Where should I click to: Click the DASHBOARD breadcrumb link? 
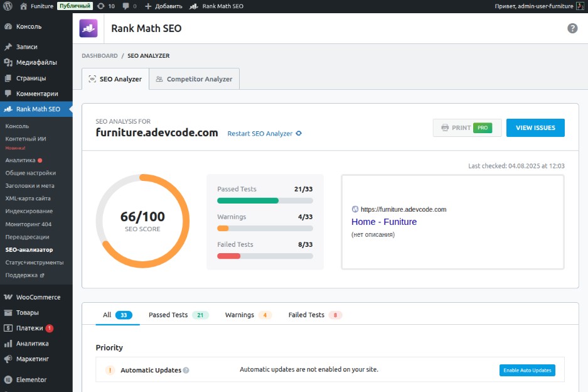click(100, 55)
